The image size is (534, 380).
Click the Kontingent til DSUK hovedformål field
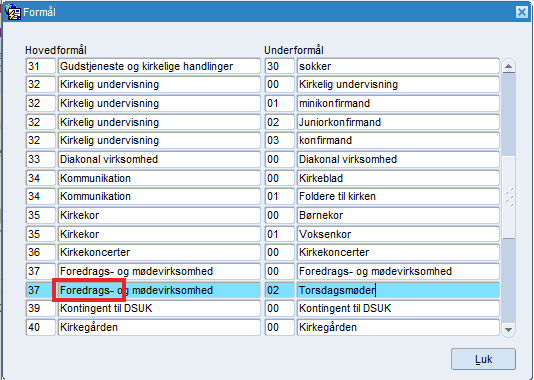pyautogui.click(x=159, y=308)
